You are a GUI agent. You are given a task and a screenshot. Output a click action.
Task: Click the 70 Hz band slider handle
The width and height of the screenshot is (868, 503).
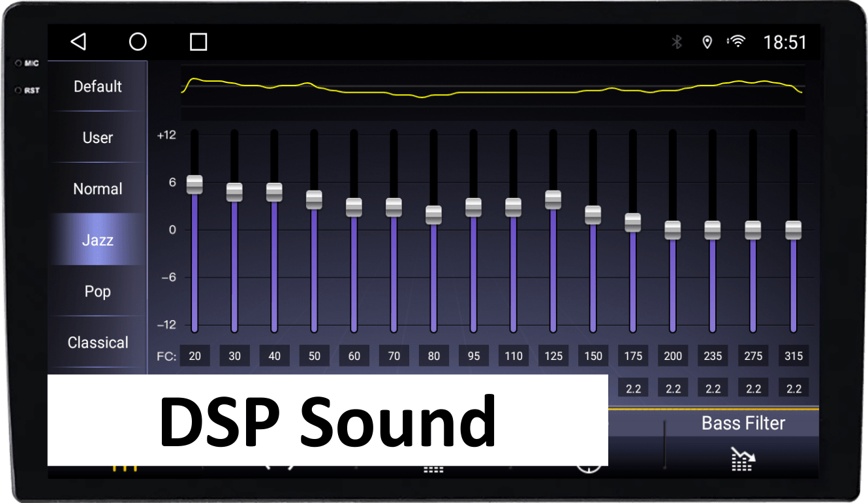[394, 207]
